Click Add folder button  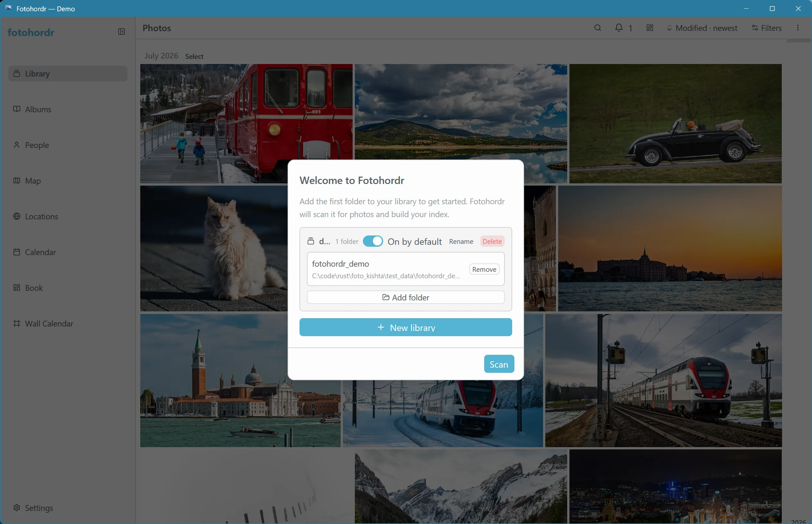point(405,298)
